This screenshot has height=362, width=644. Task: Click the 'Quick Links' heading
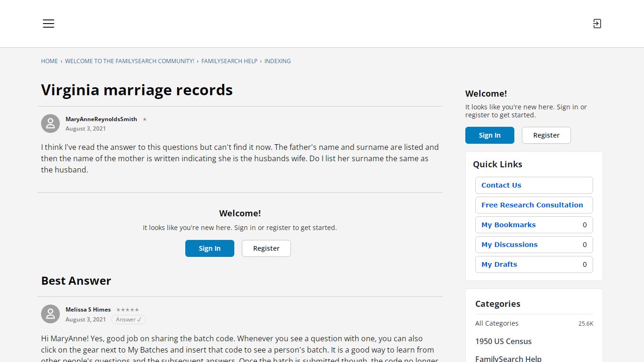(x=497, y=164)
